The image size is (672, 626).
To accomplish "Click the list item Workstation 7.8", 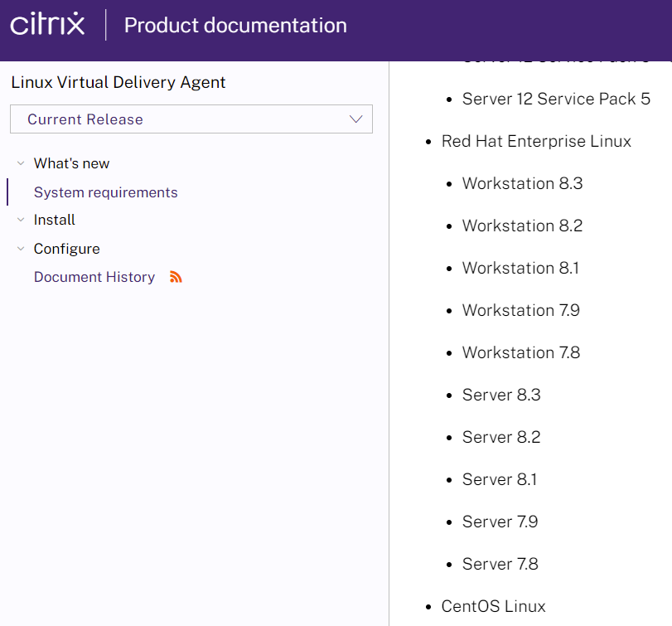I will click(x=521, y=352).
